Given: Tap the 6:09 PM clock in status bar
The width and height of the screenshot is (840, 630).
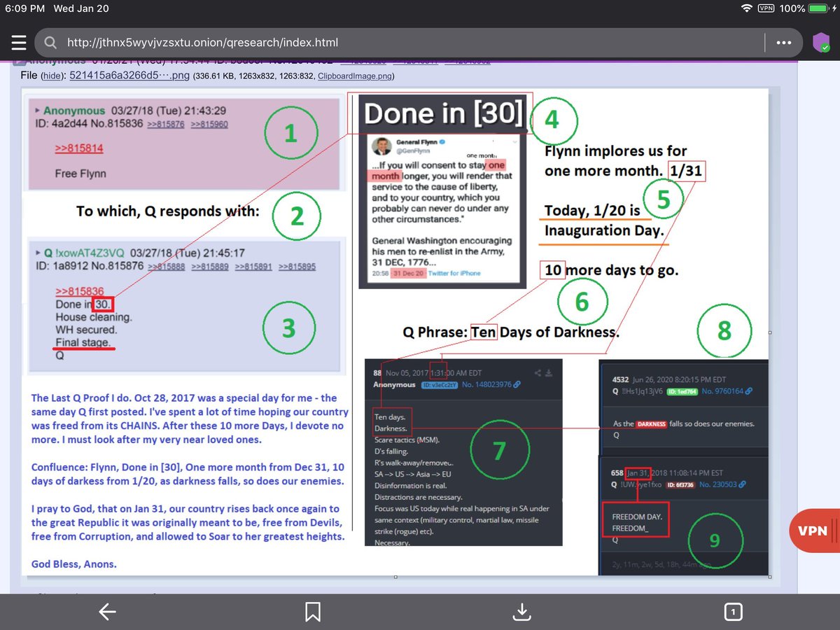Looking at the screenshot, I should click(x=25, y=8).
